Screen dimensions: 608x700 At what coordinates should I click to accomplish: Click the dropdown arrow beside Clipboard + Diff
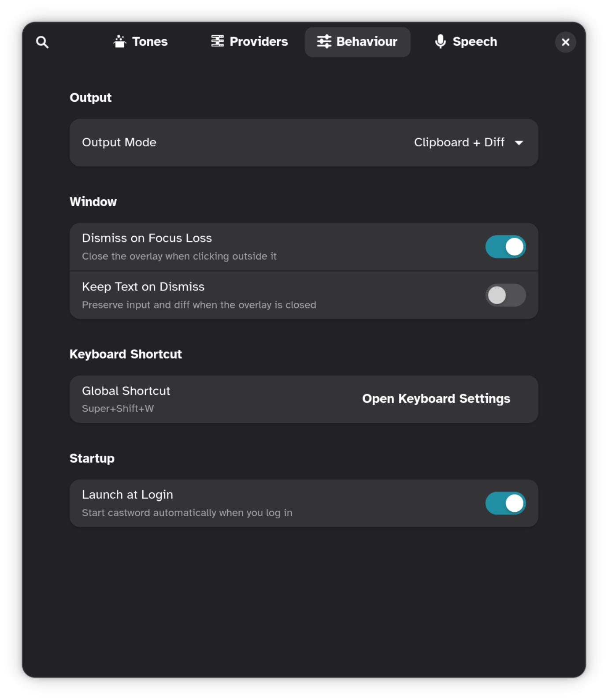click(520, 143)
